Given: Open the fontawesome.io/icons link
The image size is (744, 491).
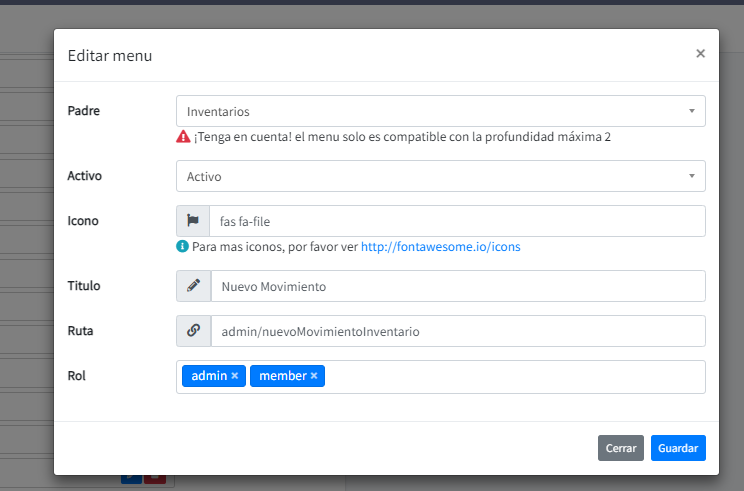Looking at the screenshot, I should (440, 246).
